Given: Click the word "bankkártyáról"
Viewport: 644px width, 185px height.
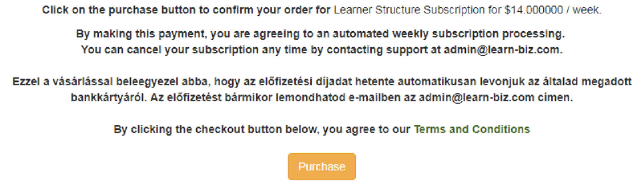Looking at the screenshot, I should [x=108, y=97].
